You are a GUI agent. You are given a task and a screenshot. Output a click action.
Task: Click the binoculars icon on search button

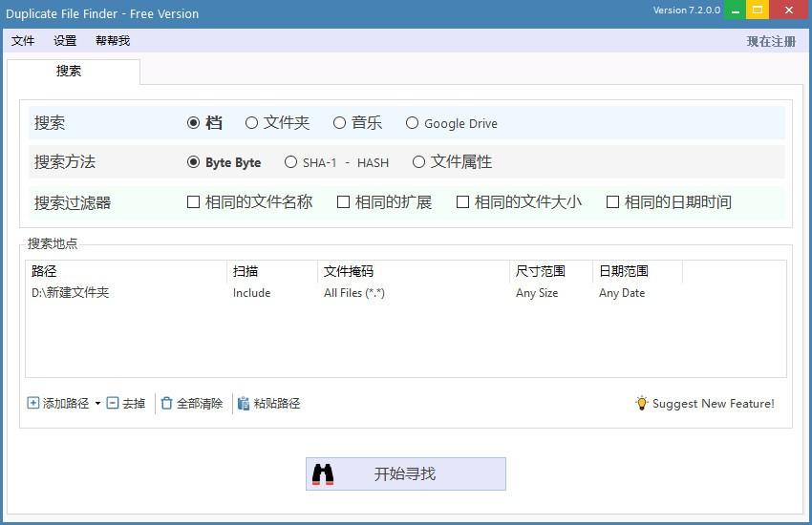click(323, 473)
